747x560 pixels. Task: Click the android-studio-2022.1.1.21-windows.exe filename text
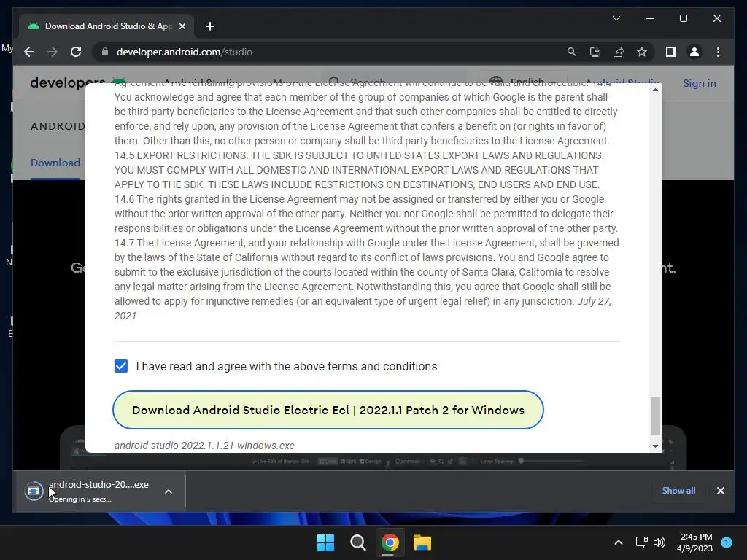(x=204, y=446)
